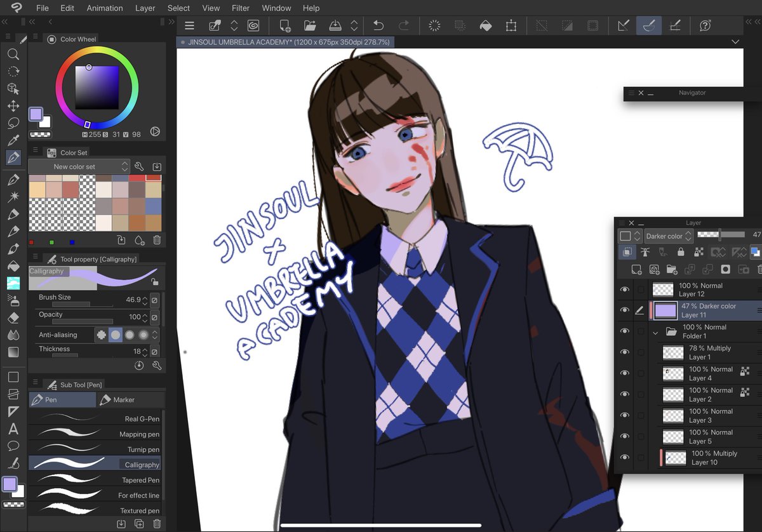Select the Zoom magnifier tool
This screenshot has width=762, height=532.
pos(13,55)
